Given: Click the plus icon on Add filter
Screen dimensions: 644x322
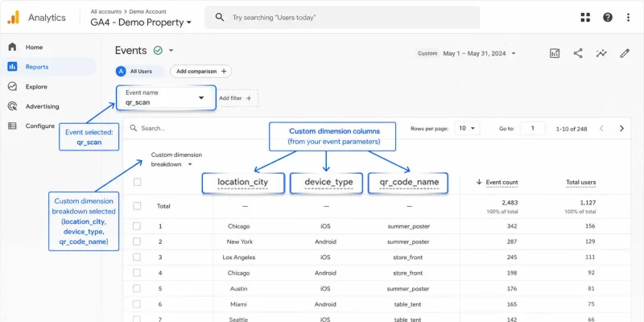Looking at the screenshot, I should (x=249, y=98).
